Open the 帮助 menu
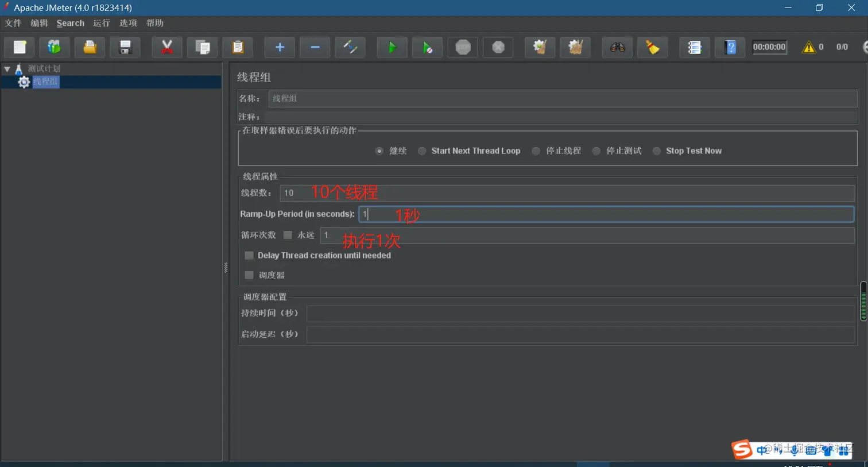The height and width of the screenshot is (467, 868). coord(155,23)
